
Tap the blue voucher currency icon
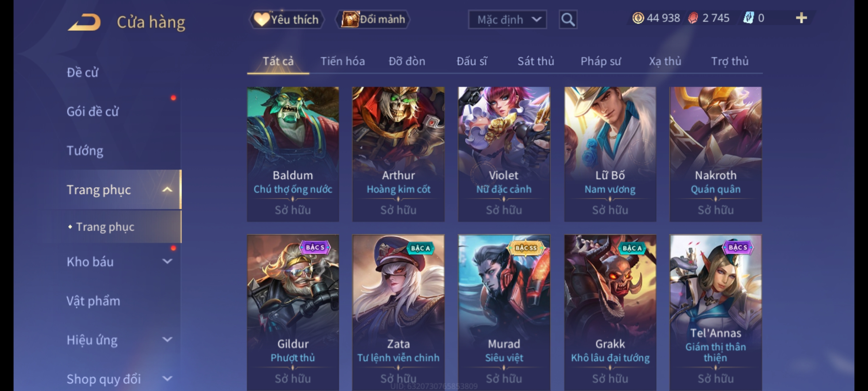coord(748,18)
